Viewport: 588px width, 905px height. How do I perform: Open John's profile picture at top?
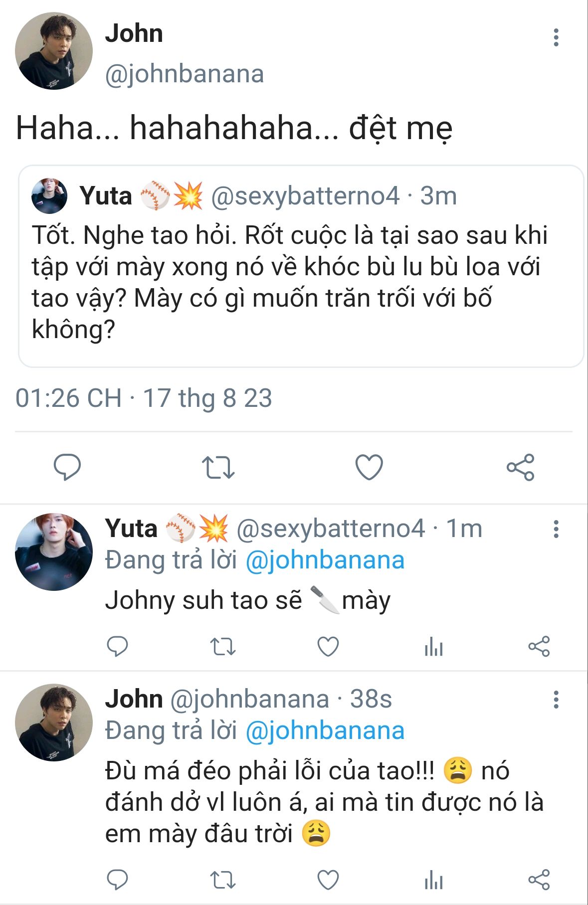pyautogui.click(x=54, y=51)
